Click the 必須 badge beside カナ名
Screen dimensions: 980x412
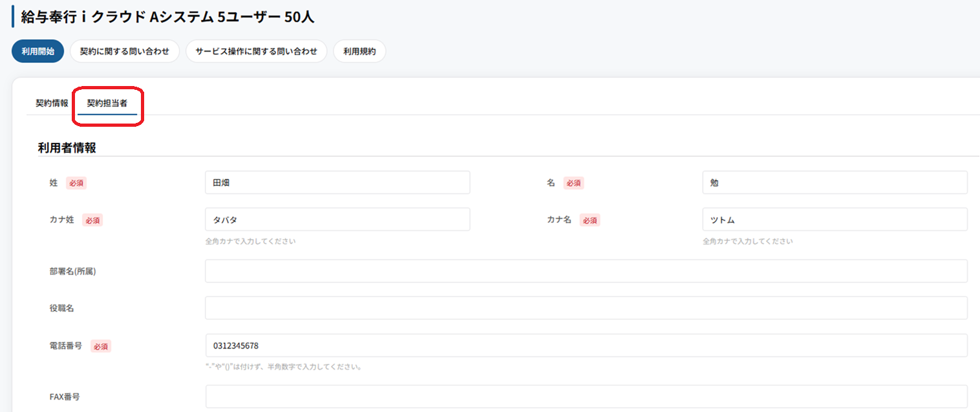tap(590, 220)
